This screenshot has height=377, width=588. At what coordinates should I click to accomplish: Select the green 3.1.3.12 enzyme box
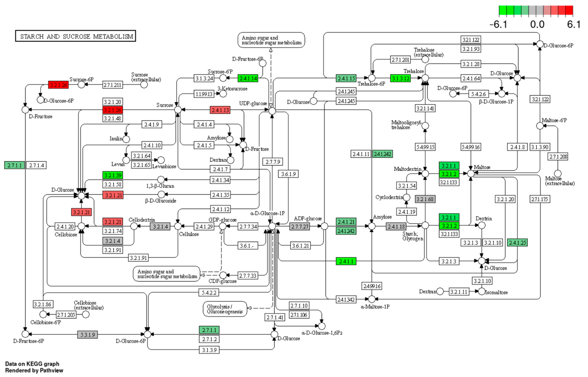(x=400, y=78)
